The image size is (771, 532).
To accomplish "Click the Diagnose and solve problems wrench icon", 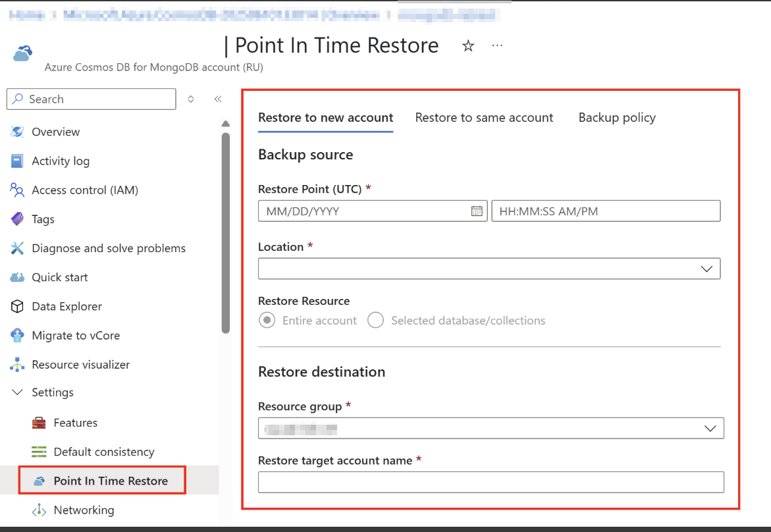I will tap(17, 248).
